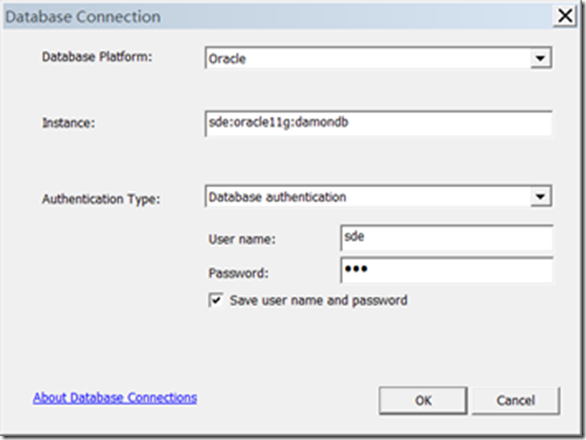Click the 'Password:' label

[238, 273]
